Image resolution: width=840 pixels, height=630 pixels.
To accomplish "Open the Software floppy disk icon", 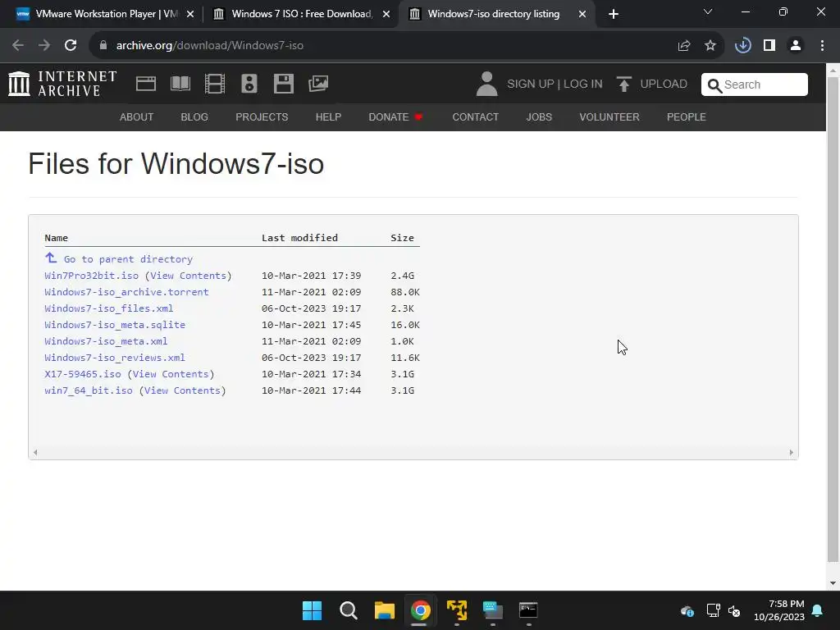I will tap(283, 84).
